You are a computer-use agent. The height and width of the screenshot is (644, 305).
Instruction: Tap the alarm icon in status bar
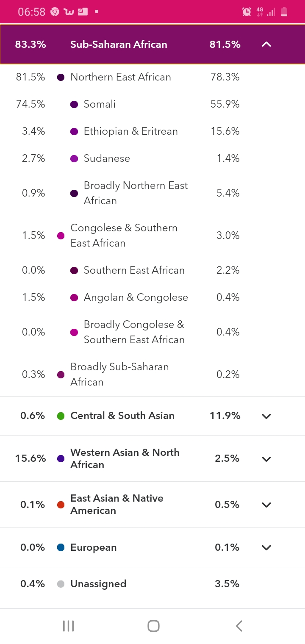pos(247,12)
